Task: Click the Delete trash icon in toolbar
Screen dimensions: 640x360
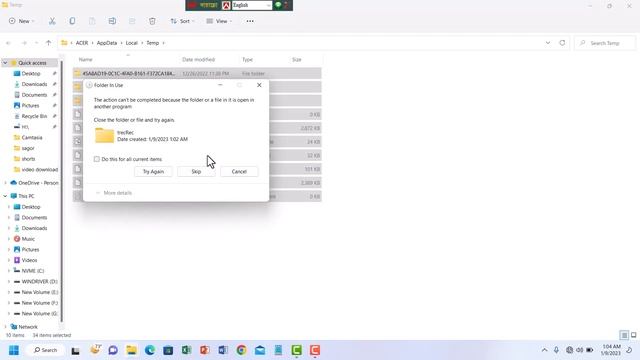Action: point(152,21)
